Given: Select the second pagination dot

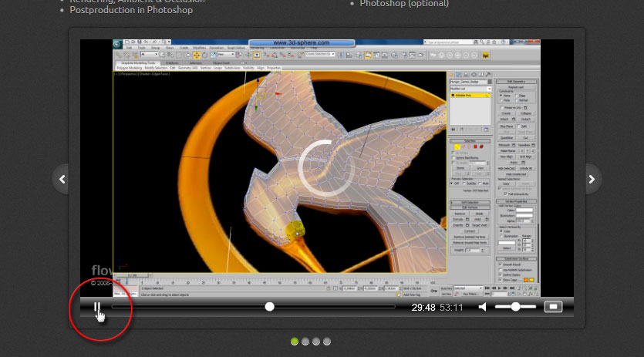Looking at the screenshot, I should tap(305, 342).
